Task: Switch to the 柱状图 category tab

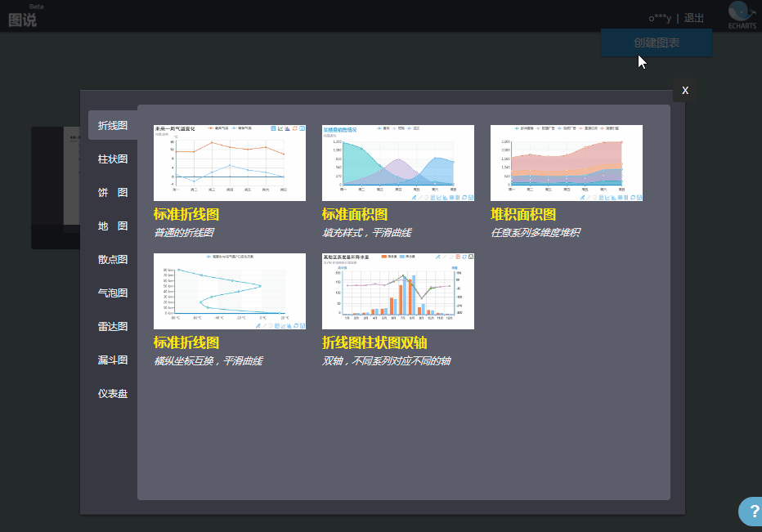Action: click(113, 159)
